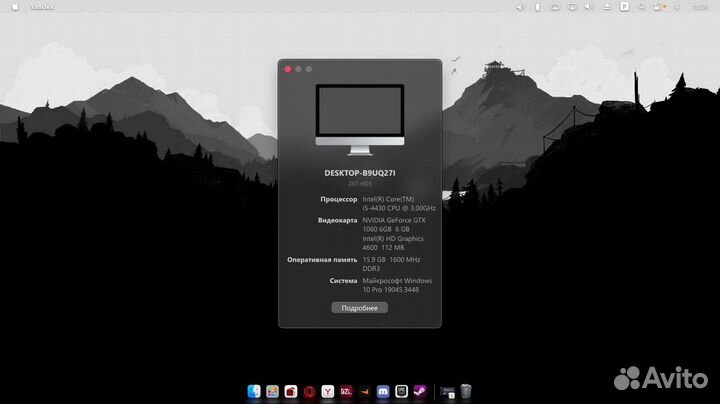Click the menu bar icon with orange dot
This screenshot has width=720, height=404.
659,7
